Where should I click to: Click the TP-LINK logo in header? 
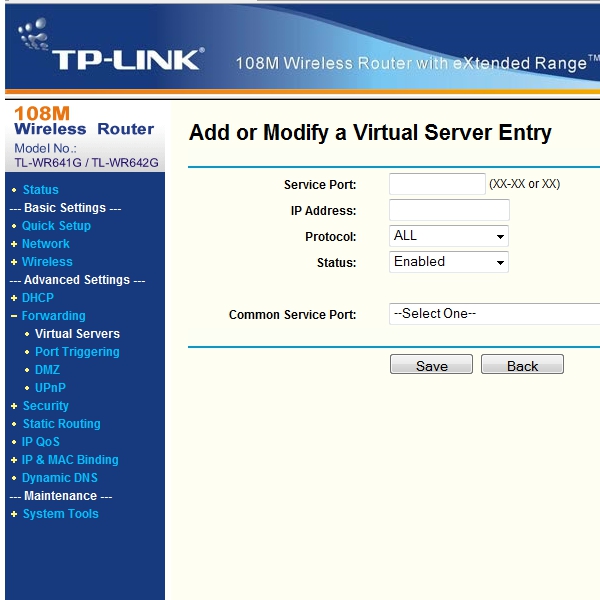coord(111,46)
